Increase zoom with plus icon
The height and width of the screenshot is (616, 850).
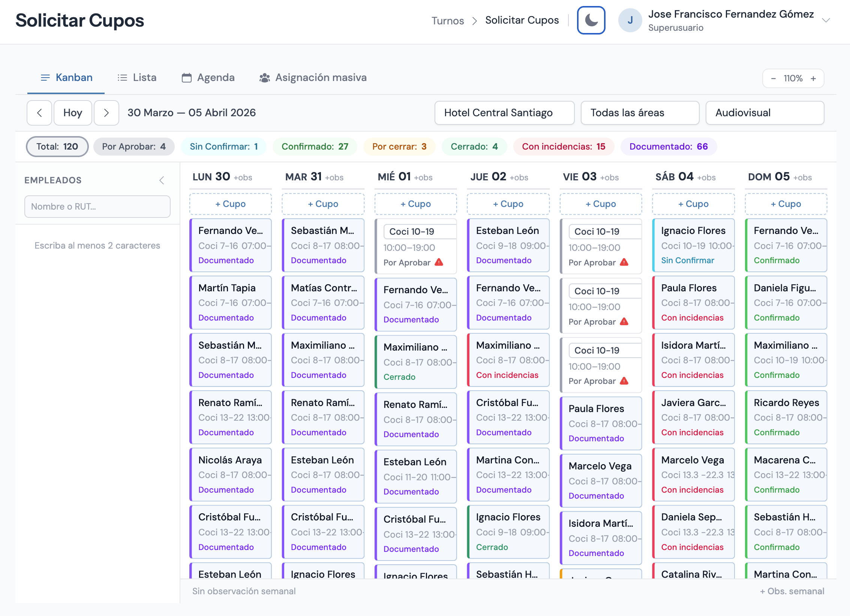(813, 78)
